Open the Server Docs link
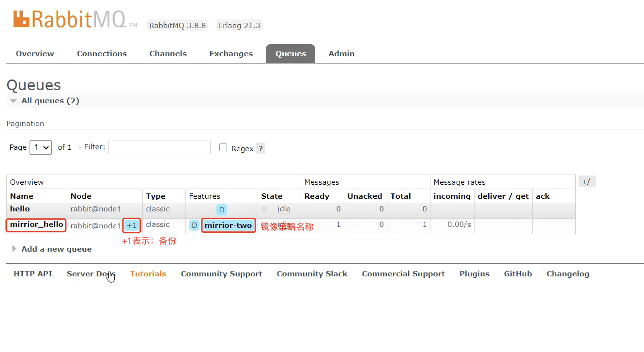This screenshot has width=644, height=352. coord(91,274)
